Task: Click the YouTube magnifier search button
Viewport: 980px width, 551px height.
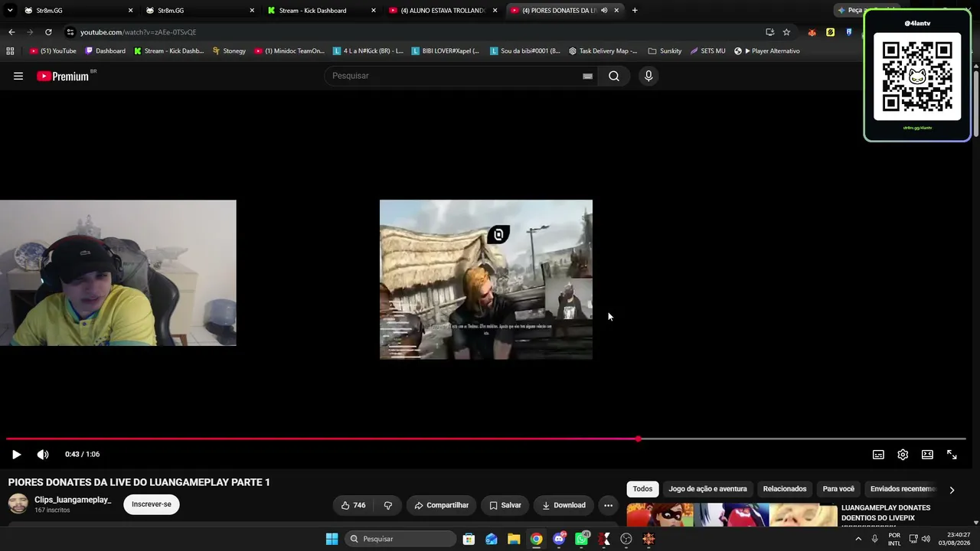Action: pyautogui.click(x=614, y=76)
